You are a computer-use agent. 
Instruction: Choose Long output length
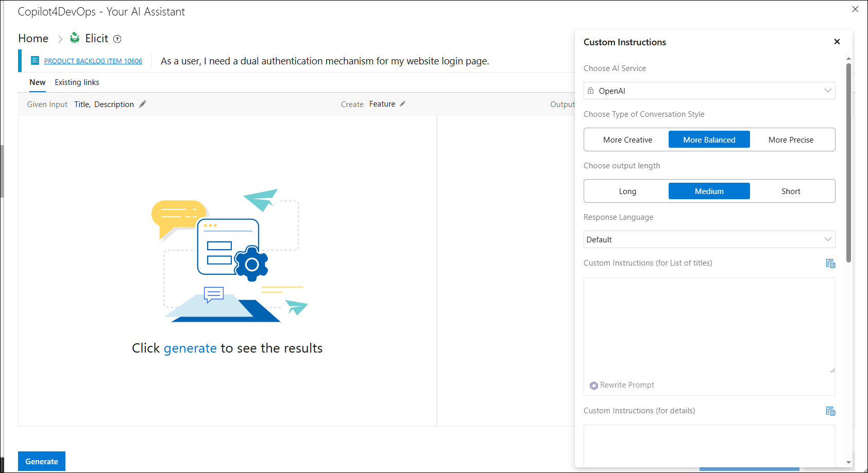(627, 191)
